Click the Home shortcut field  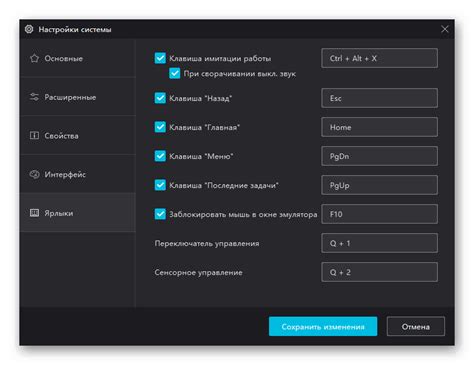coord(379,127)
